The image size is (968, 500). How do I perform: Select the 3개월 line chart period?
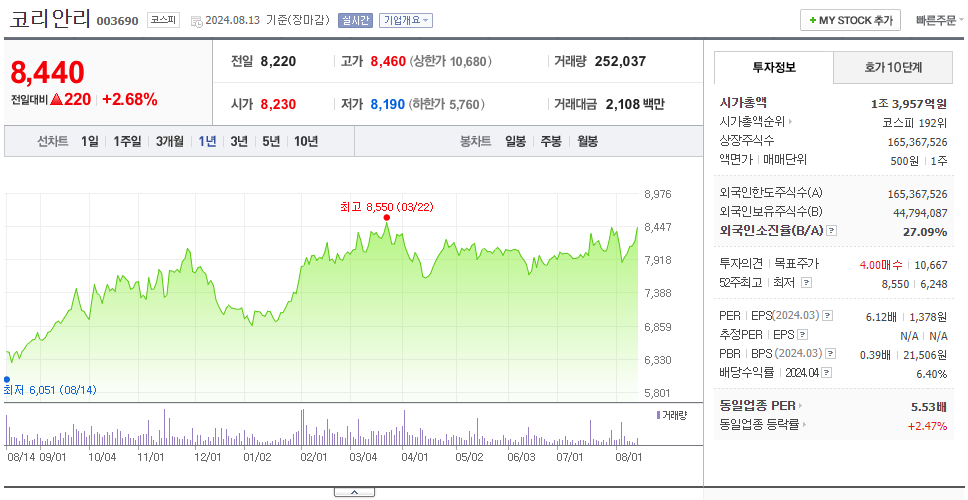click(x=170, y=141)
